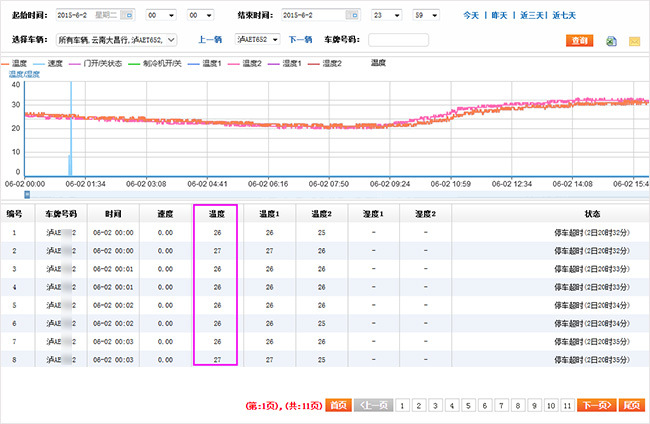
Task: Toggle the green 制冷机开/关 legend series
Action: point(155,63)
